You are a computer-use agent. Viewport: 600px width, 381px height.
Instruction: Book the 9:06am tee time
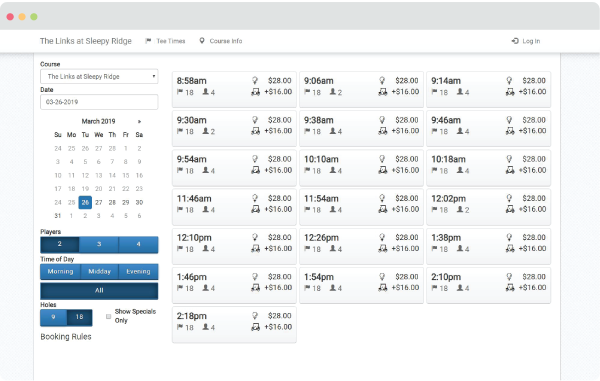tap(361, 89)
